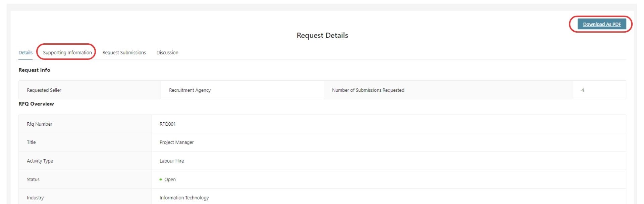
Task: Switch to the Request Submissions tab
Action: 124,52
